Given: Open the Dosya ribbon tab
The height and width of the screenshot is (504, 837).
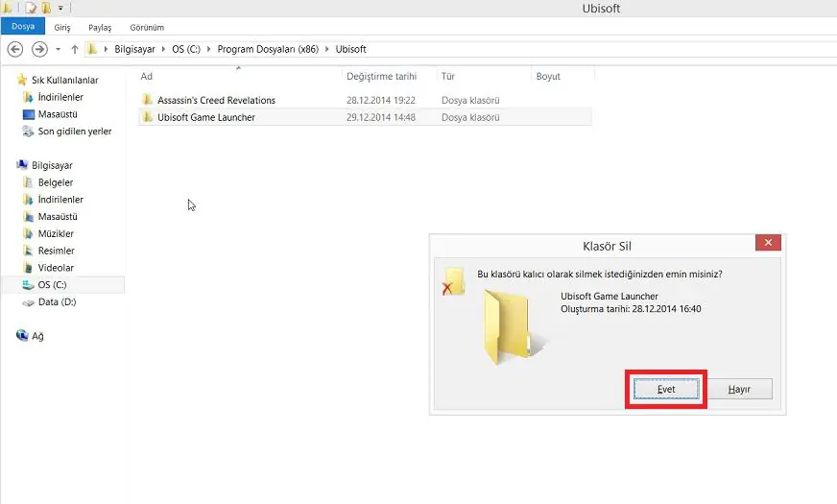Looking at the screenshot, I should pyautogui.click(x=23, y=26).
